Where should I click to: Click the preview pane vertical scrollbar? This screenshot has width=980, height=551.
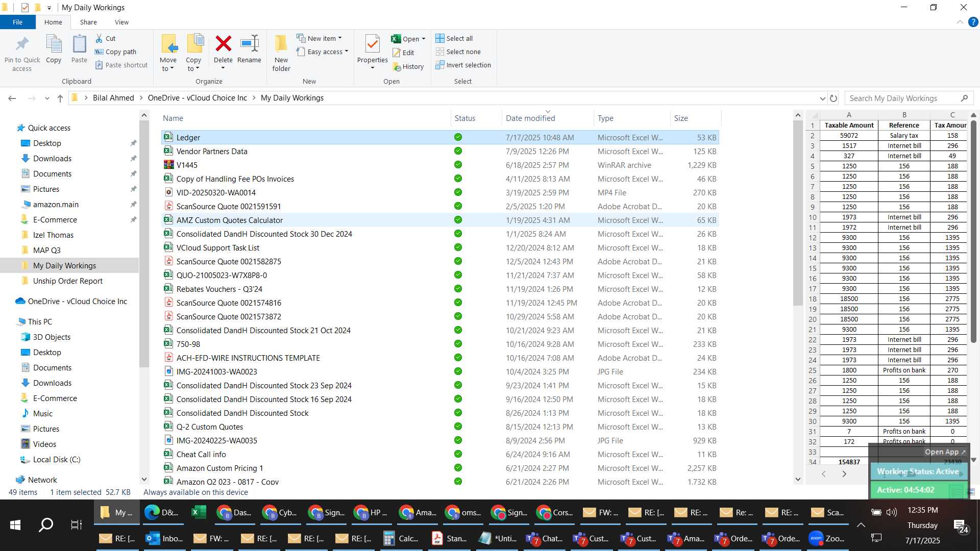973,231
